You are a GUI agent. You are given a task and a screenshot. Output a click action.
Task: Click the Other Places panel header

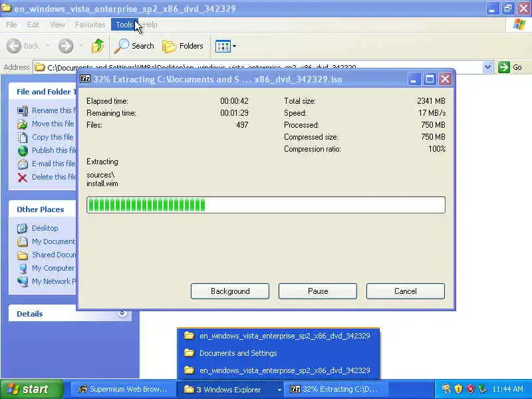[x=42, y=209]
